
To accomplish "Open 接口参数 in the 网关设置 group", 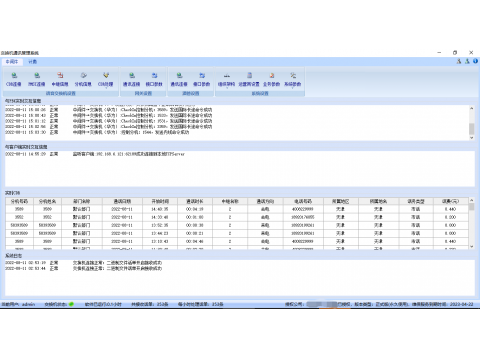I will (154, 80).
